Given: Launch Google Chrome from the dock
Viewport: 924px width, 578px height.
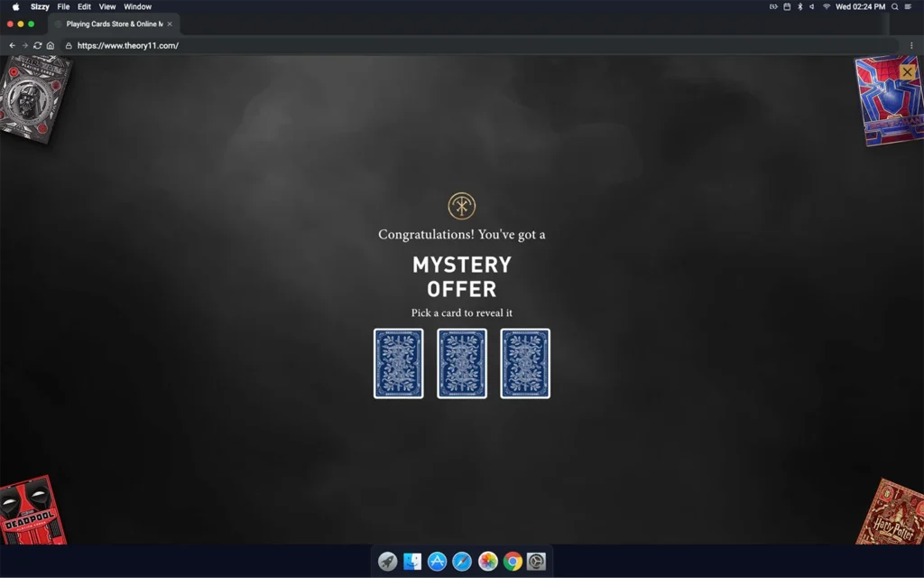Looking at the screenshot, I should [x=513, y=562].
